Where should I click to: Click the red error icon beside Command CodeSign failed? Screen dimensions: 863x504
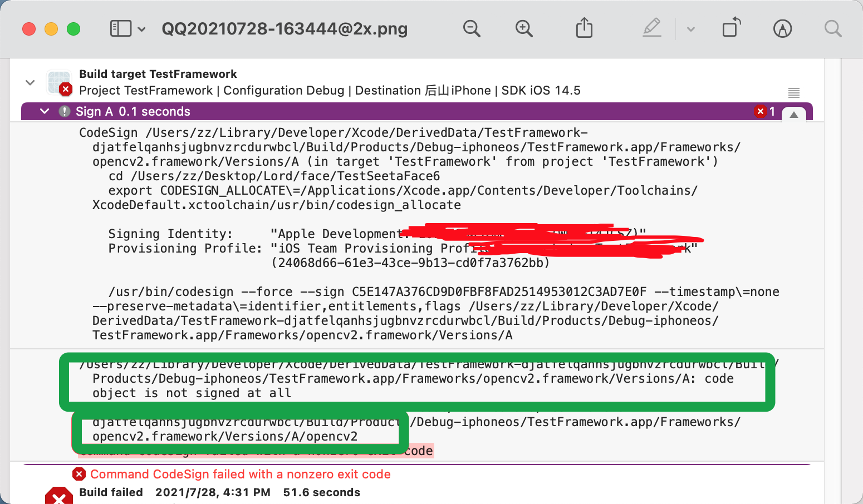pyautogui.click(x=79, y=474)
